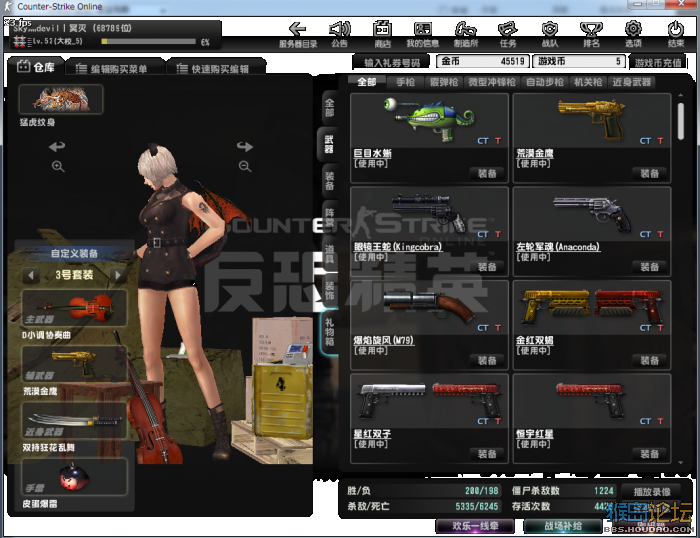
Task: Equip the 荒漠金鹰 weapon in list
Action: click(649, 173)
